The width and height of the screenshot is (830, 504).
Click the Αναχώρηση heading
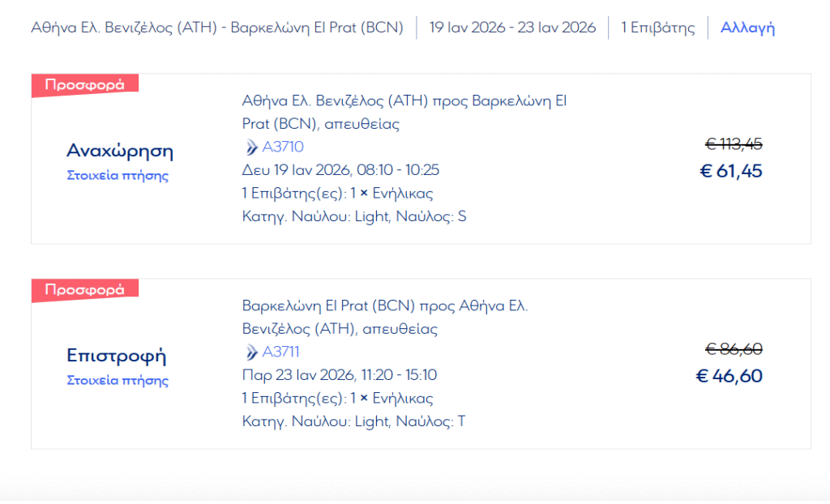pyautogui.click(x=120, y=152)
